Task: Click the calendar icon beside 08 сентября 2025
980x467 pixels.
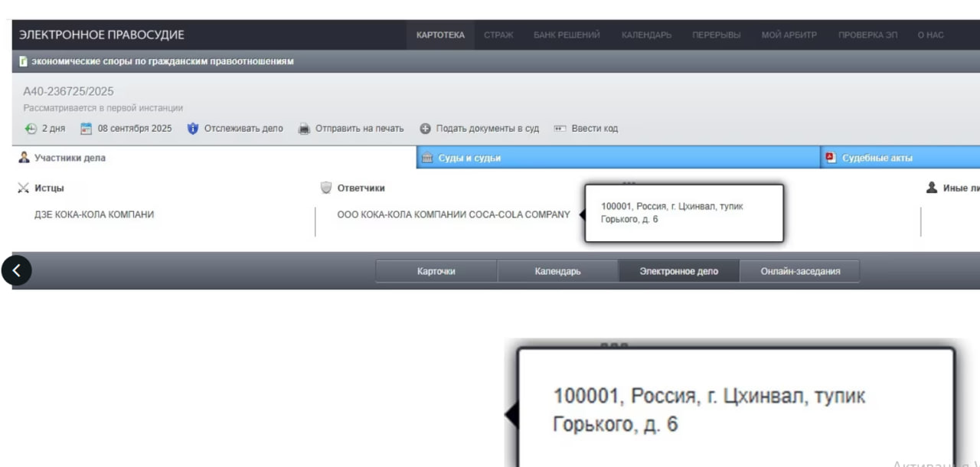Action: [87, 129]
